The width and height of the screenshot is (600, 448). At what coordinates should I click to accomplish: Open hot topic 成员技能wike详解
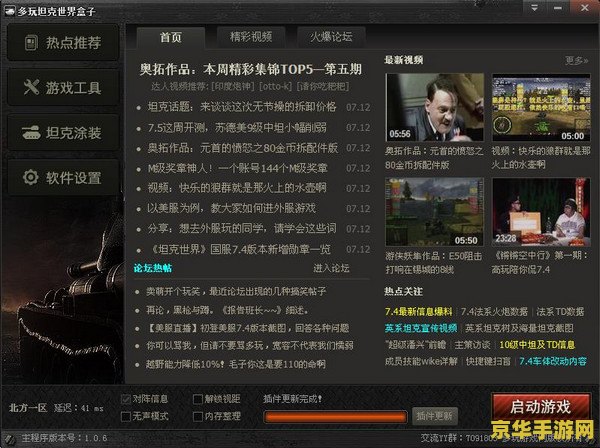coord(421,362)
